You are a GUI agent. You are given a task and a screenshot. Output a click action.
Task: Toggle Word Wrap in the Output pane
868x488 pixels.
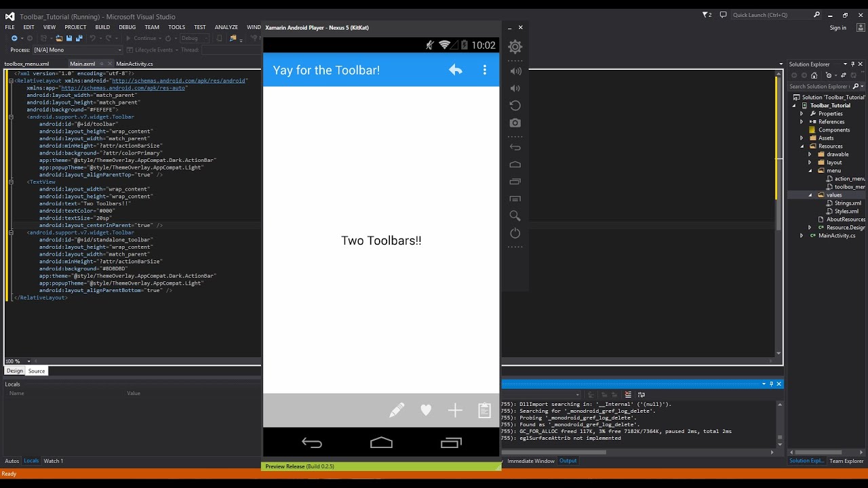[642, 394]
